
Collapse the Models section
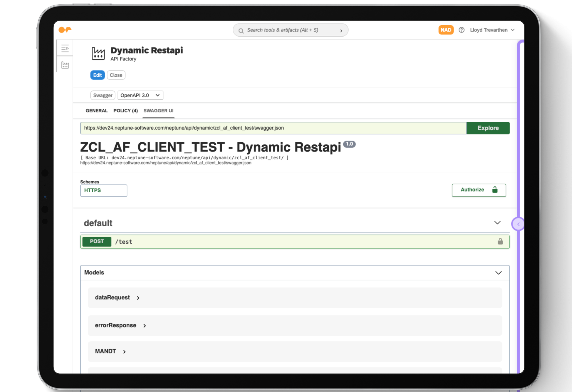pos(498,273)
